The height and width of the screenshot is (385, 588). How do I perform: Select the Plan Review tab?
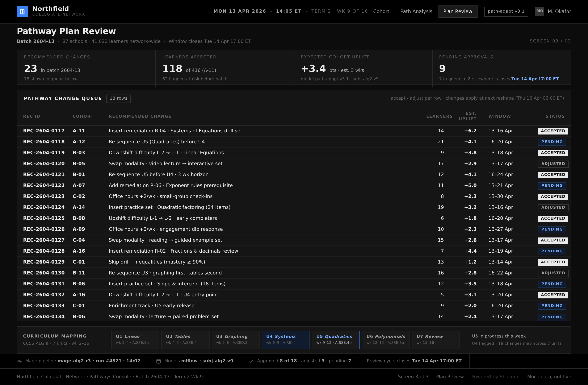[458, 11]
